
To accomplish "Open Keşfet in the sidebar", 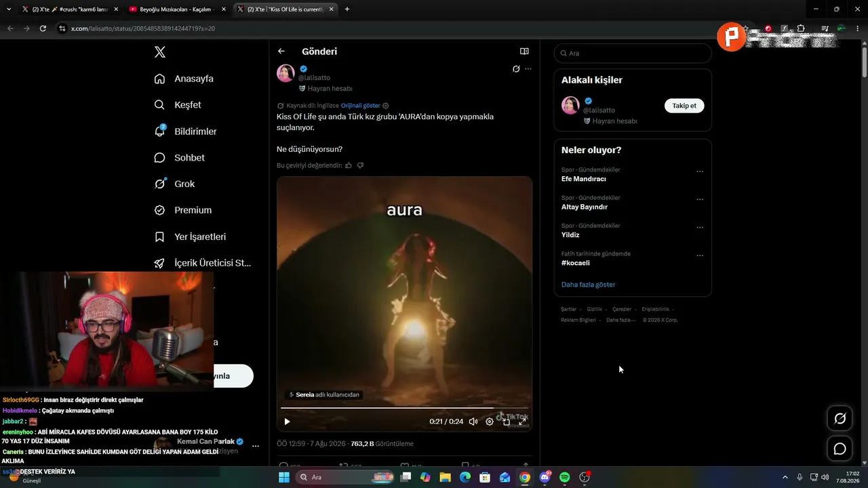I will point(178,105).
